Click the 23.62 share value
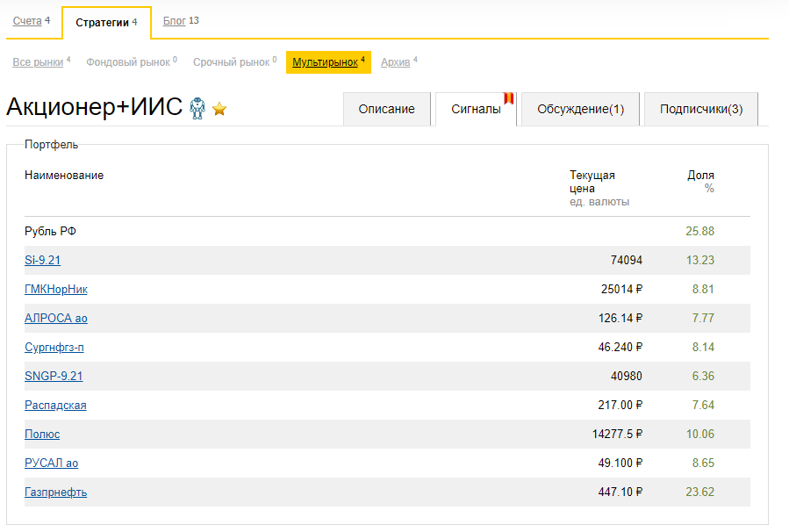Screen dimensions: 789x532 [x=700, y=492]
